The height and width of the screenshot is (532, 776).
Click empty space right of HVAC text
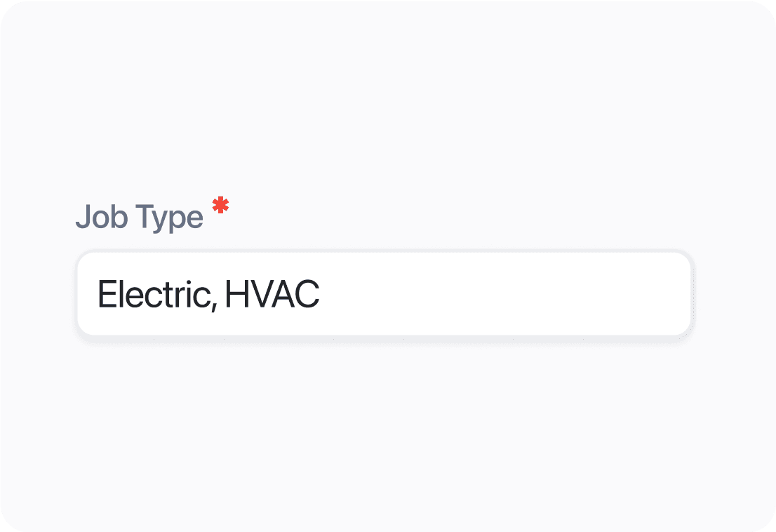tap(491, 294)
